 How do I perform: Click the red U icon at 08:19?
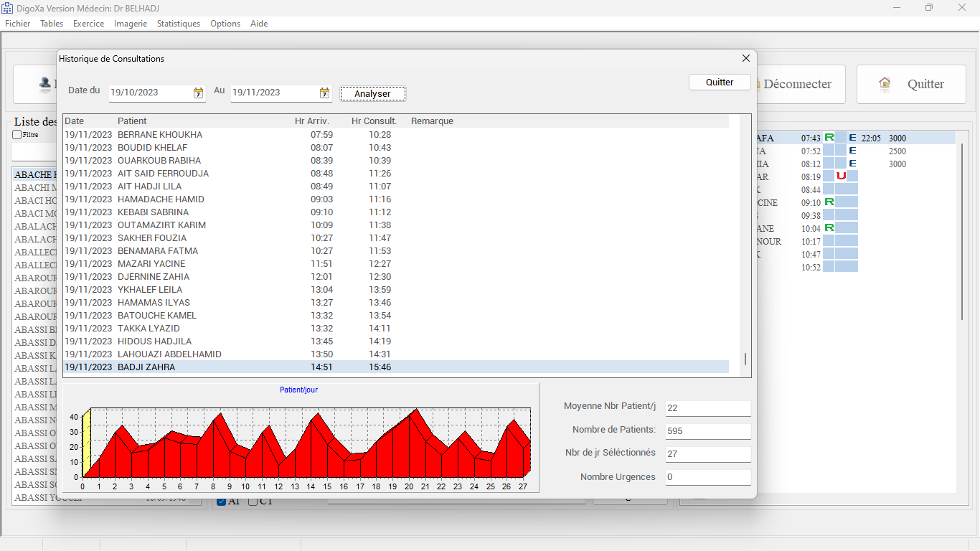841,176
